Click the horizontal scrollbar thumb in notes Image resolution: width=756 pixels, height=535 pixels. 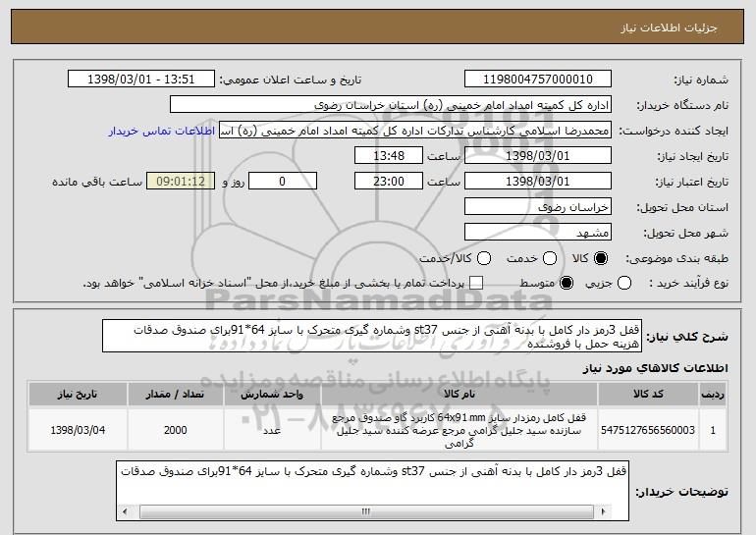coord(366,511)
